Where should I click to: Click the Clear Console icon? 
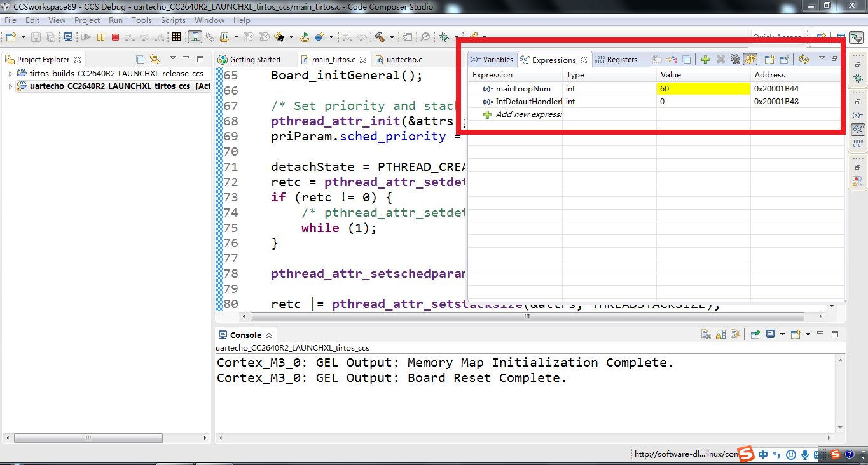(706, 334)
